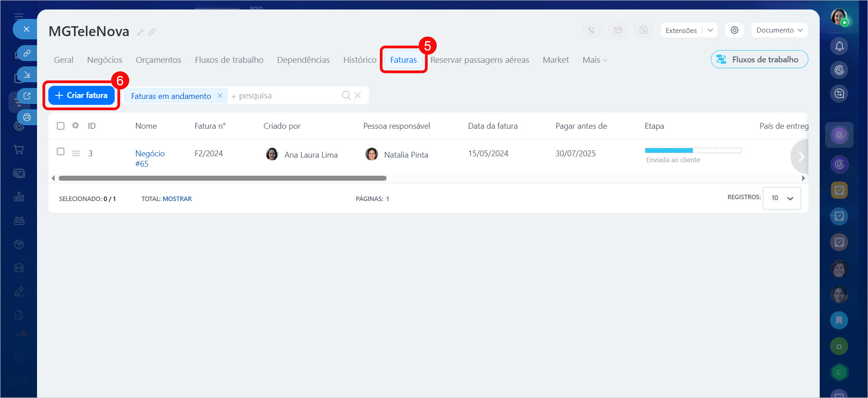Open the Histórico tab
Screen dimensions: 868x398
(359, 60)
